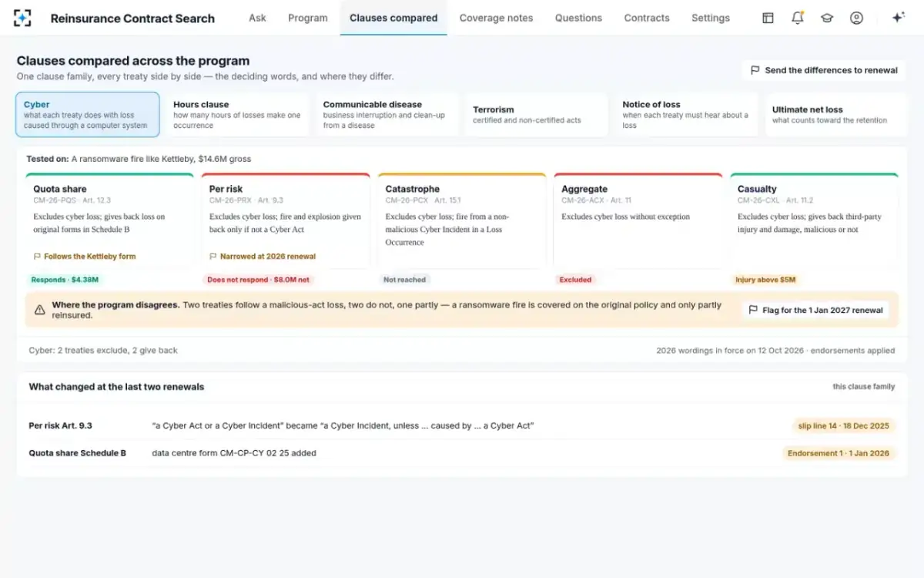Screen dimensions: 924x578
Task: Select the Terrorism clause family
Action: [537, 115]
